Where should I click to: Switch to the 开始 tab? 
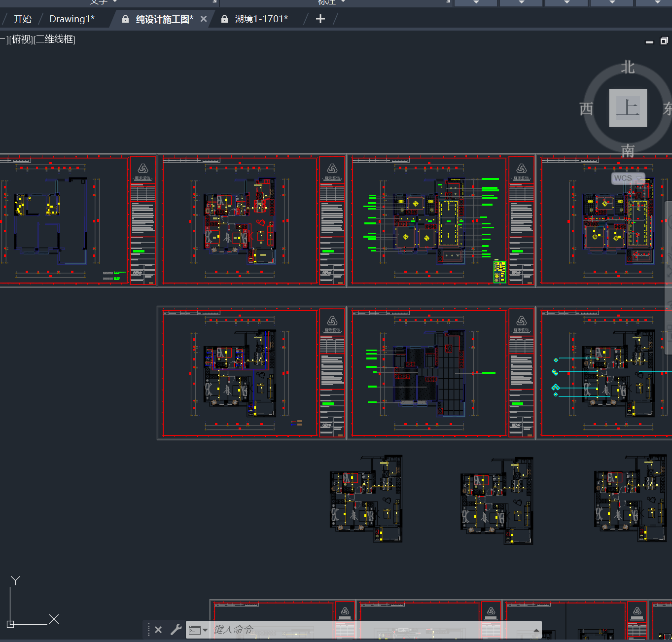pos(23,19)
